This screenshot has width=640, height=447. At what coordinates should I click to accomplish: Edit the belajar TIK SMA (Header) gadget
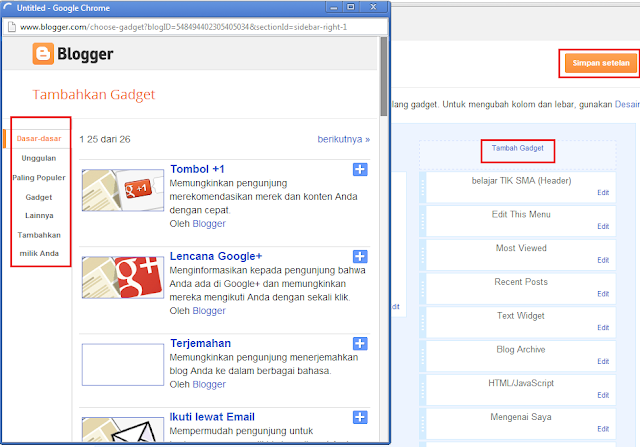coord(603,193)
